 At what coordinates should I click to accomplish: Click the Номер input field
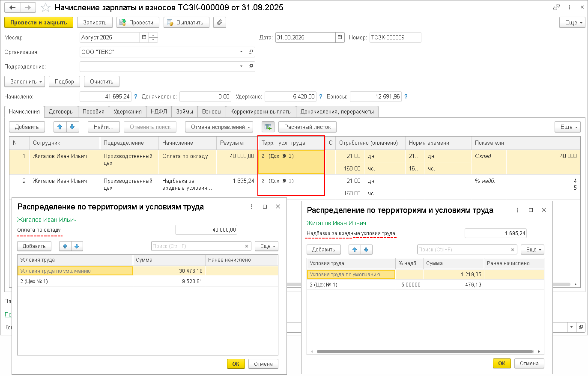(x=395, y=38)
